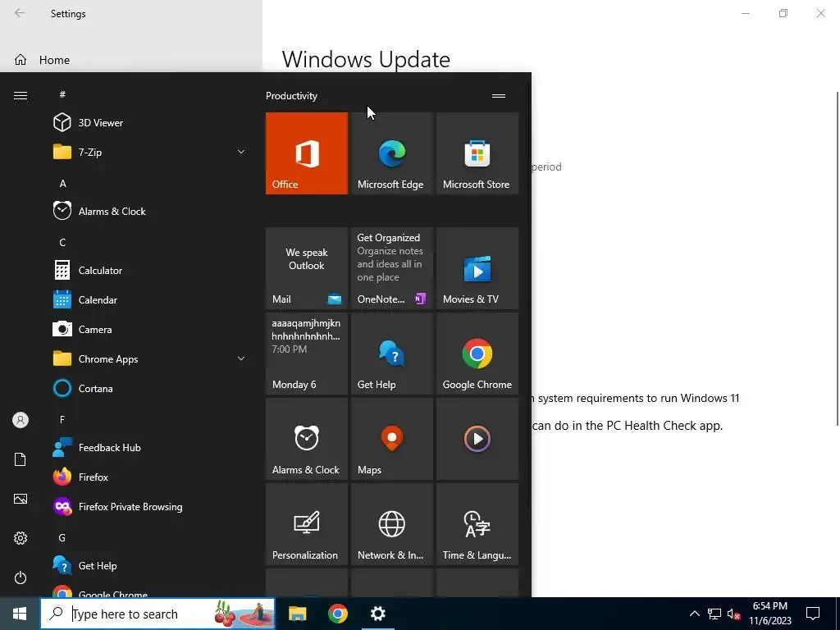Open Firefox Private Browsing
The image size is (840, 630).
(150, 507)
